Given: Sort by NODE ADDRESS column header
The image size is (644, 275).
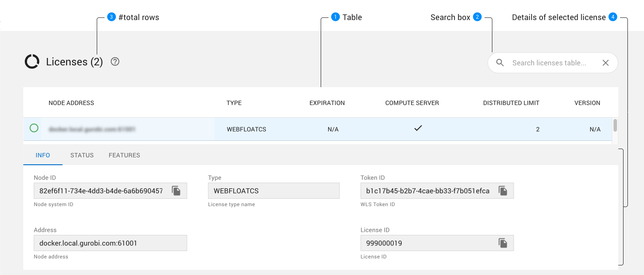Looking at the screenshot, I should 71,103.
